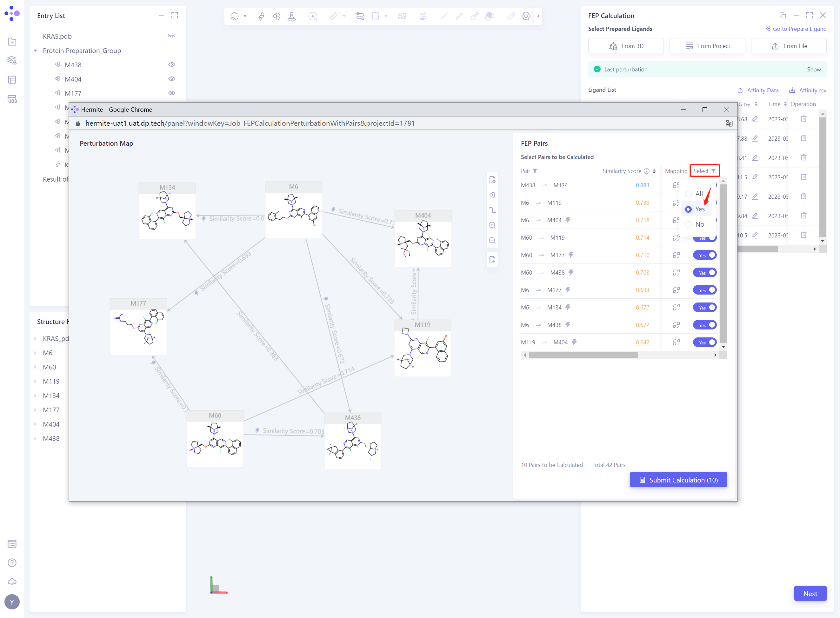Viewport: 840px width, 618px height.
Task: Click the From Project tab button
Action: click(x=707, y=46)
